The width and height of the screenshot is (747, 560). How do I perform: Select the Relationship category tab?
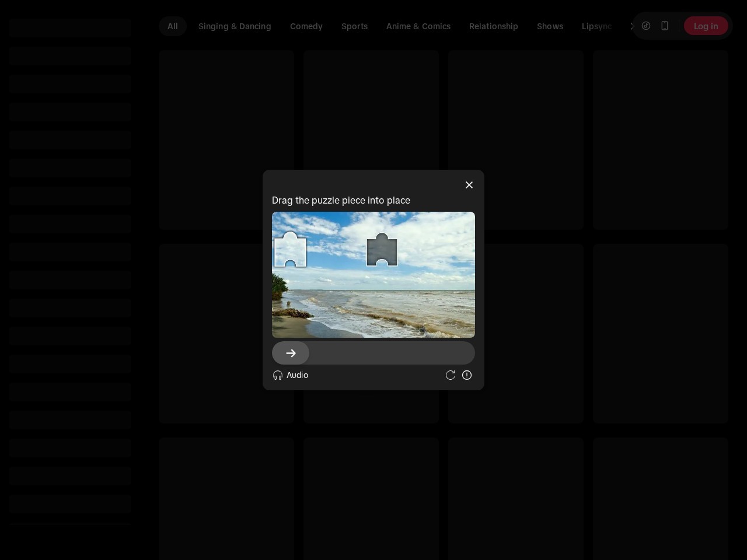(x=494, y=26)
